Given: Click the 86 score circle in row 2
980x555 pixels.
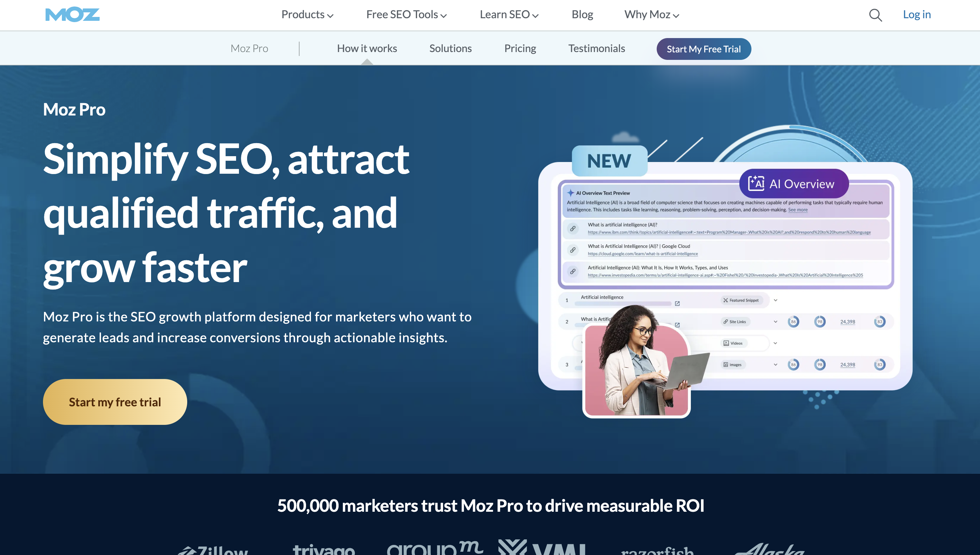Looking at the screenshot, I should coord(793,321).
